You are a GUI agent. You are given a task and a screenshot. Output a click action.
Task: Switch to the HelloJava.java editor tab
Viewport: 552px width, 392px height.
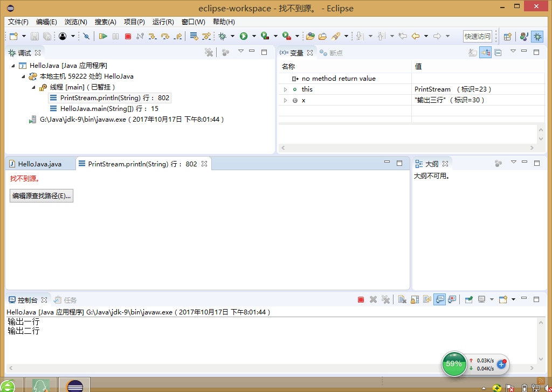(x=40, y=164)
